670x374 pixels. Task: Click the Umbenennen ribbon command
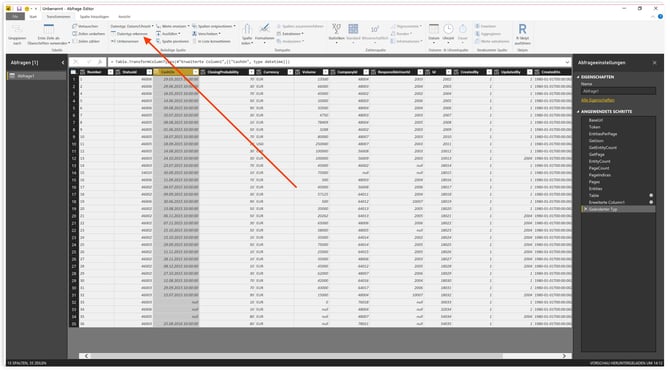[x=125, y=41]
